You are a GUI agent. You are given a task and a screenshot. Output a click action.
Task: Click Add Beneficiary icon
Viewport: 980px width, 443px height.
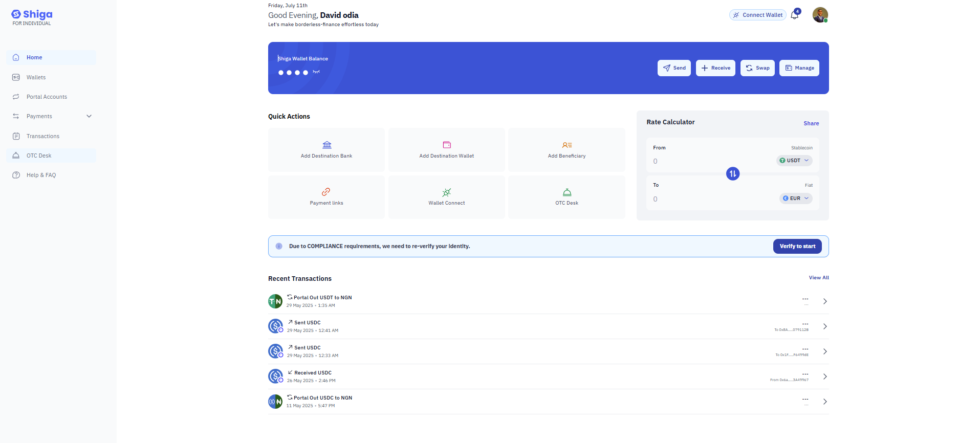[567, 145]
